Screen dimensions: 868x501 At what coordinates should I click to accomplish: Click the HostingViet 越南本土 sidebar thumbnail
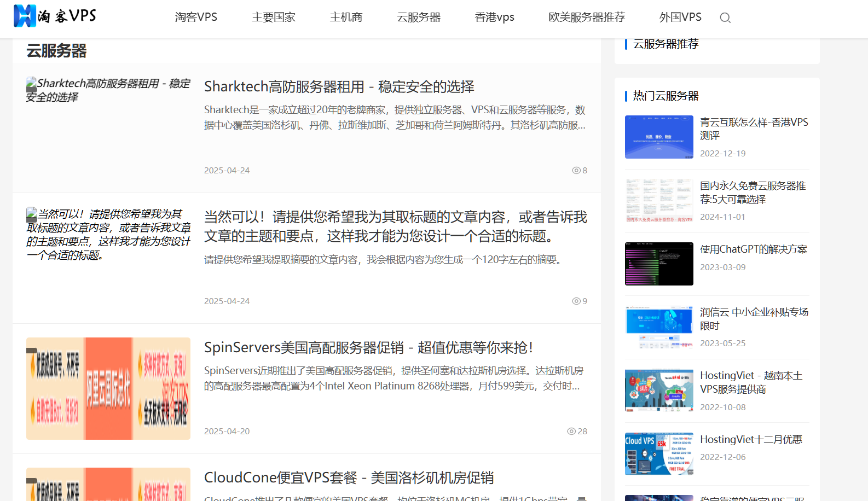point(659,391)
